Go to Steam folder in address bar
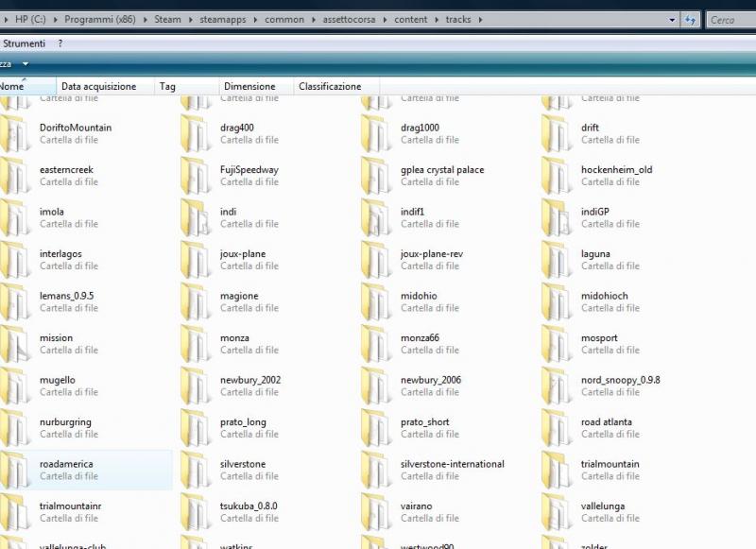The width and height of the screenshot is (756, 549). [x=167, y=20]
